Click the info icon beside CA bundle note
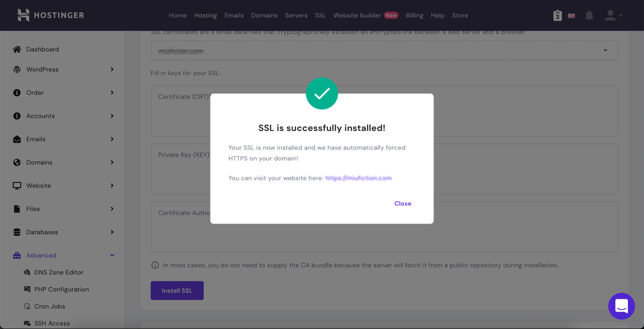 coord(155,265)
